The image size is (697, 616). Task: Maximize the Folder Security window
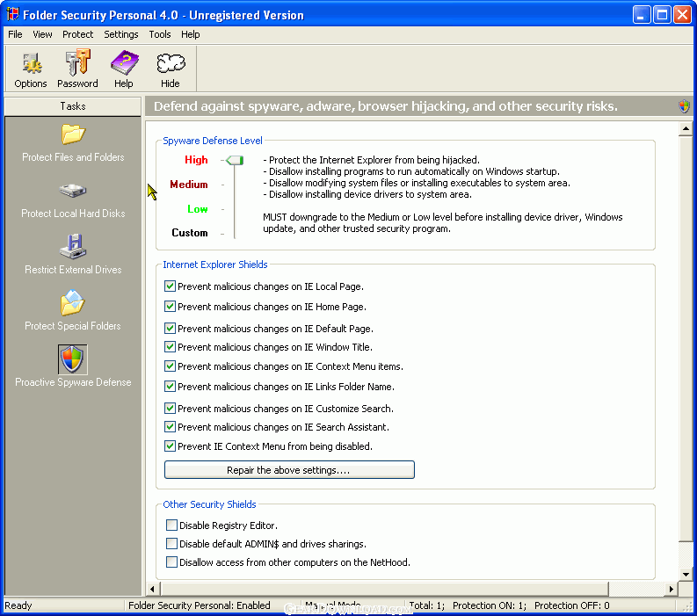(x=662, y=15)
